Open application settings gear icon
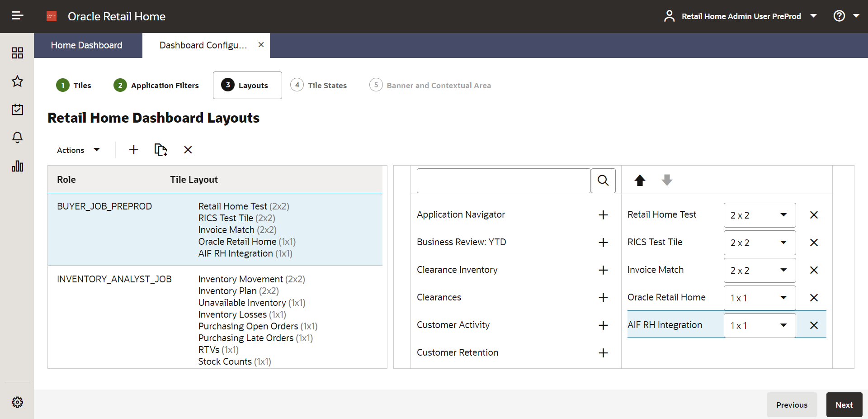Image resolution: width=868 pixels, height=419 pixels. [17, 402]
